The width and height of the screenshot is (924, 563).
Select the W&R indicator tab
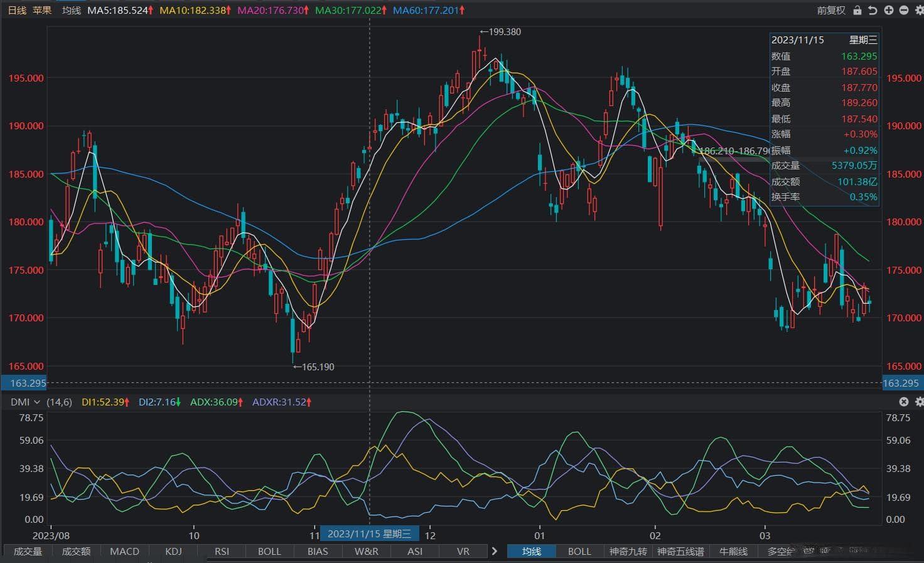coord(367,551)
